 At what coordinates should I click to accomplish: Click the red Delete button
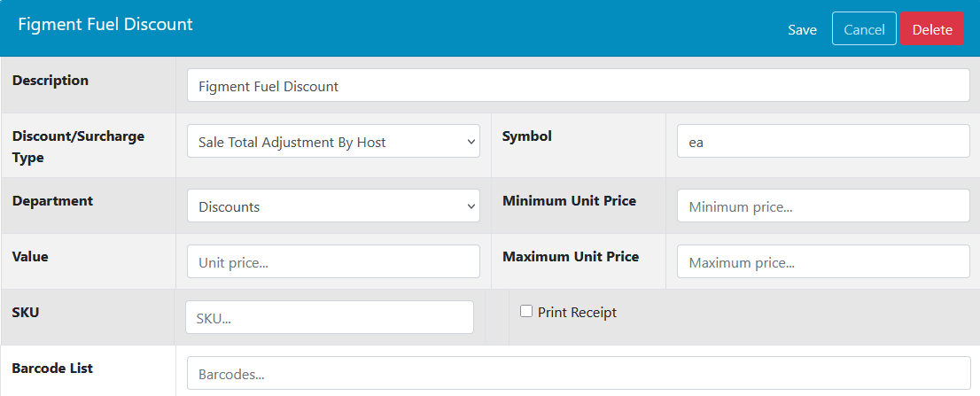click(x=932, y=29)
